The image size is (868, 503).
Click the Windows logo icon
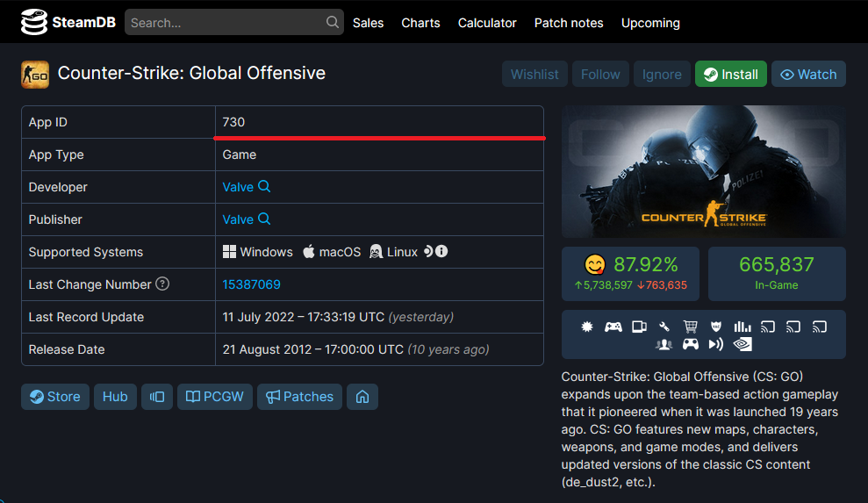coord(229,251)
